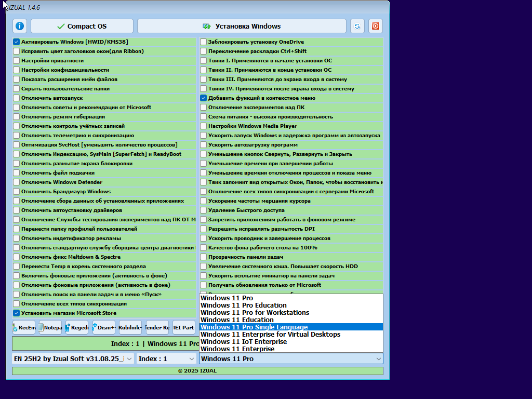
Task: Check the Отключить автозапуск box
Action: coord(16,98)
